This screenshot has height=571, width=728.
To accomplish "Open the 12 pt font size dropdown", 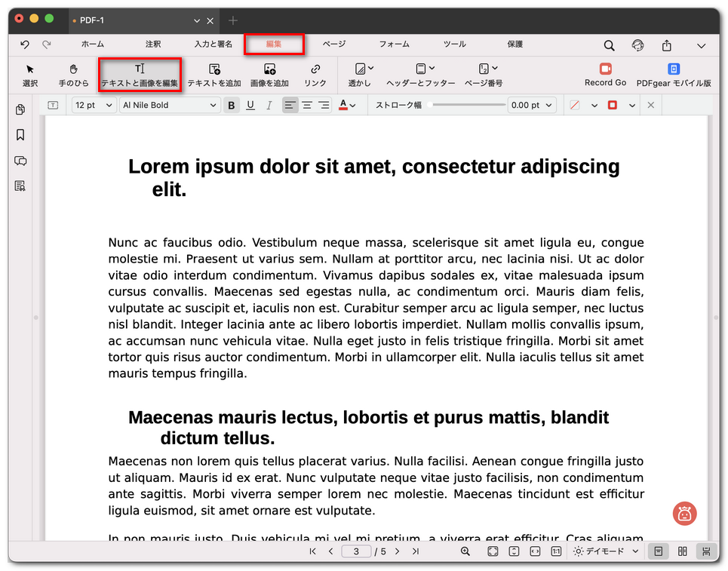I will (x=94, y=106).
